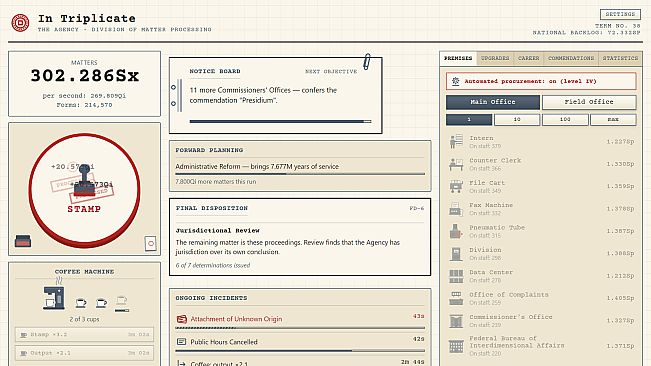651x366 pixels.
Task: Open the Statistics tab
Action: pos(620,58)
